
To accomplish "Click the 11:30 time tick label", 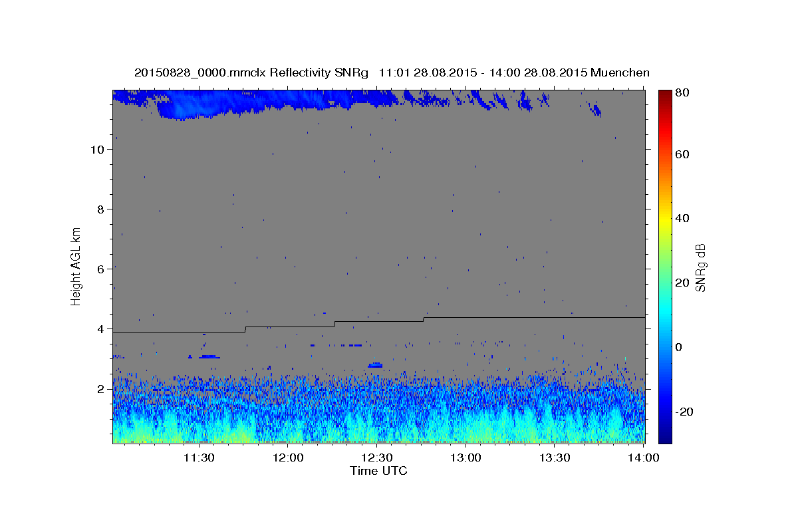I will pos(199,458).
